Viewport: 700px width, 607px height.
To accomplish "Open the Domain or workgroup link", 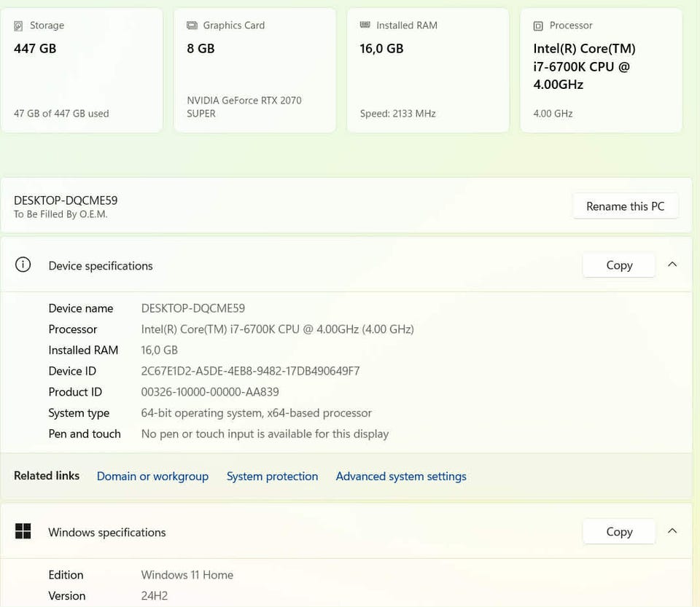I will click(x=152, y=477).
